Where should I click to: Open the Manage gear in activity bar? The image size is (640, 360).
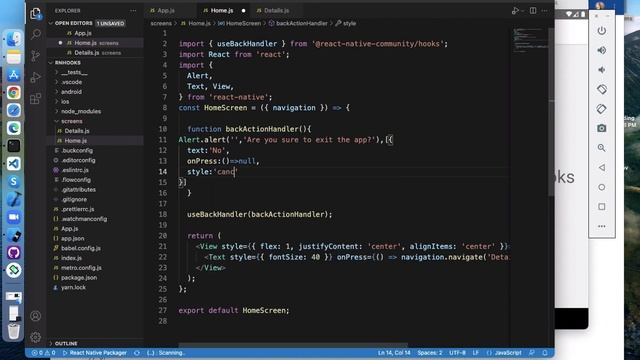pyautogui.click(x=36, y=337)
